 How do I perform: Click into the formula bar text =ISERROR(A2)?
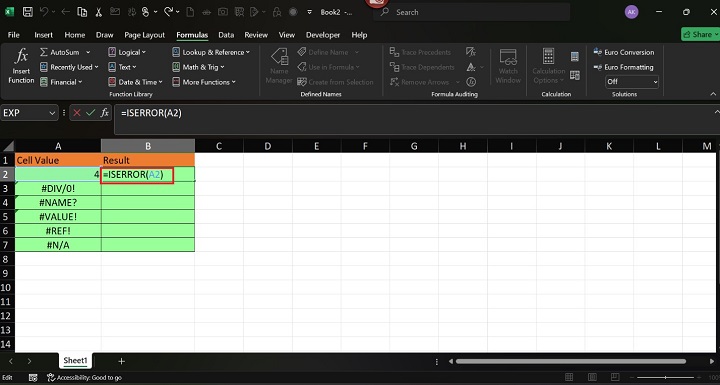click(152, 113)
